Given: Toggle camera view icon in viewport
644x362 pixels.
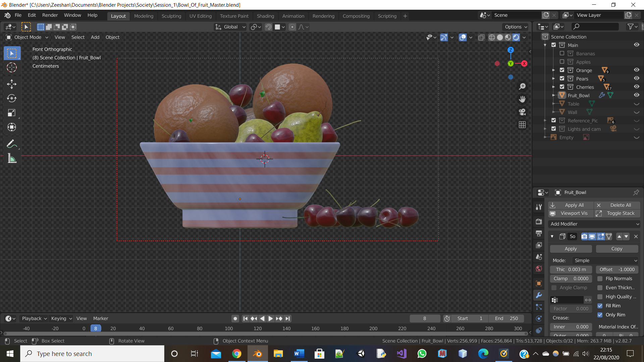Looking at the screenshot, I should (x=522, y=112).
